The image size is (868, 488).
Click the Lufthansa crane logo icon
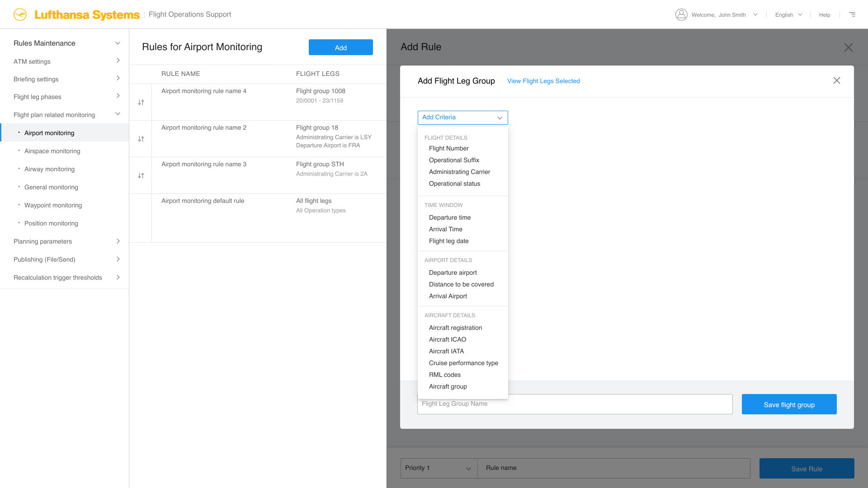pyautogui.click(x=20, y=14)
